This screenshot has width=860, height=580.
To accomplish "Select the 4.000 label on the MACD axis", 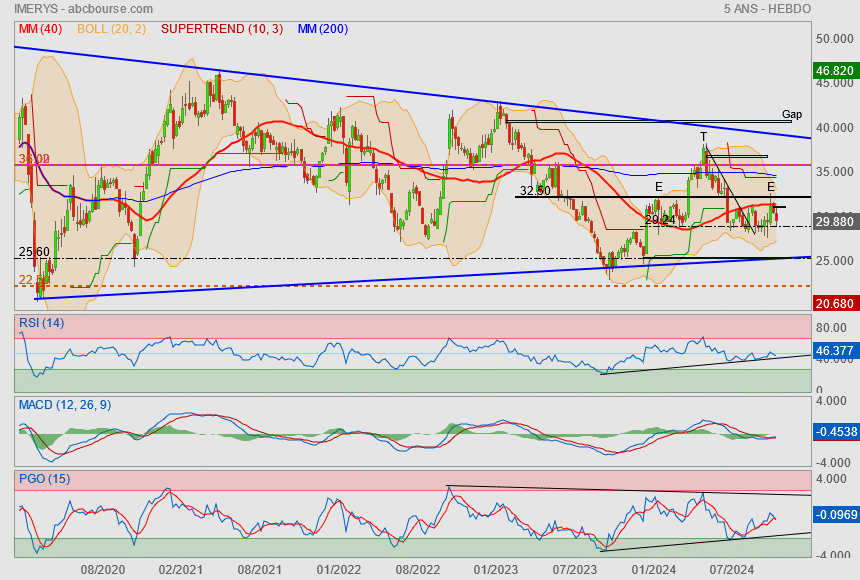I will [x=831, y=401].
